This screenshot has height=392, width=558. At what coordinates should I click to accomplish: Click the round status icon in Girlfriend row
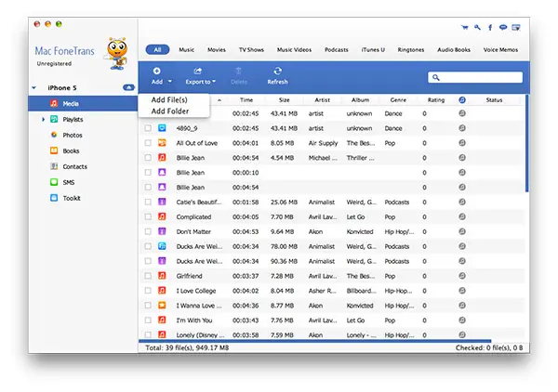462,276
